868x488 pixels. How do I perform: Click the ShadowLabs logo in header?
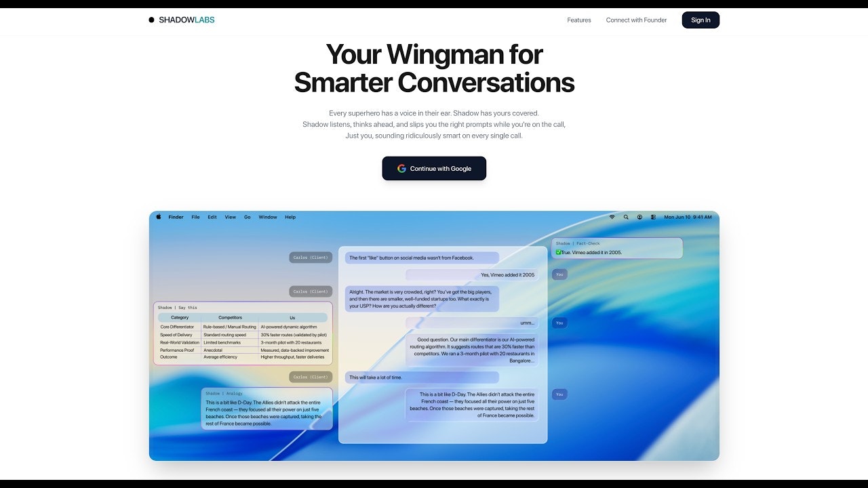(x=182, y=20)
